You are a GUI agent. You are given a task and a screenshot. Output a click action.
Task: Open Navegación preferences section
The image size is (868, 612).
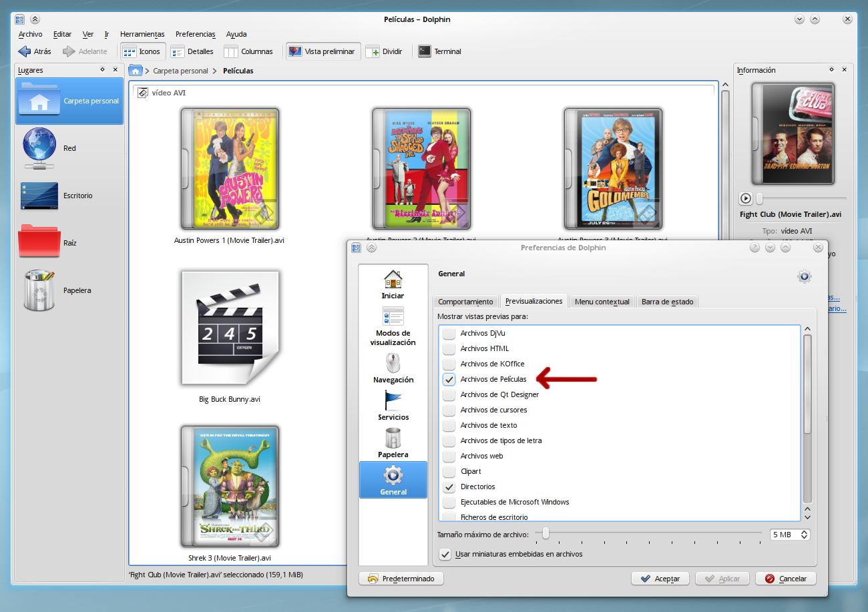(393, 368)
